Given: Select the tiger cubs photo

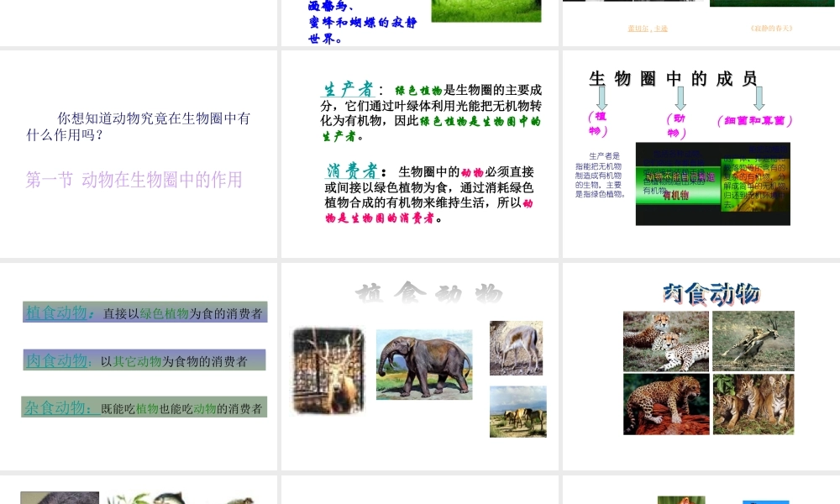Looking at the screenshot, I should pos(753,404).
